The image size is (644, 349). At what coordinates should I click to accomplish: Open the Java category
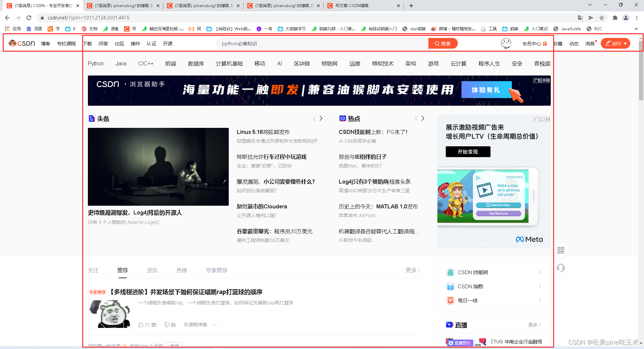(x=121, y=63)
